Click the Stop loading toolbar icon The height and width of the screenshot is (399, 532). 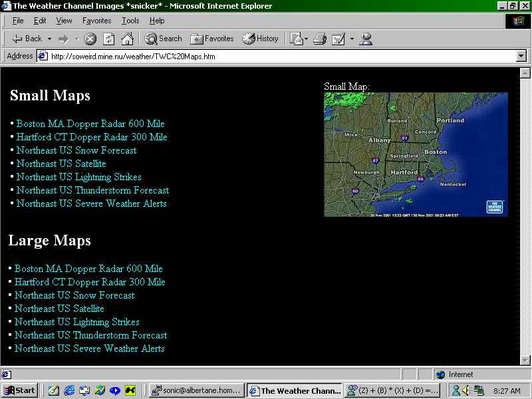click(90, 39)
